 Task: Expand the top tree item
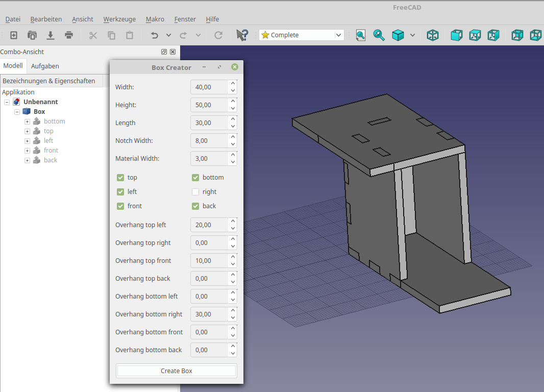point(27,131)
